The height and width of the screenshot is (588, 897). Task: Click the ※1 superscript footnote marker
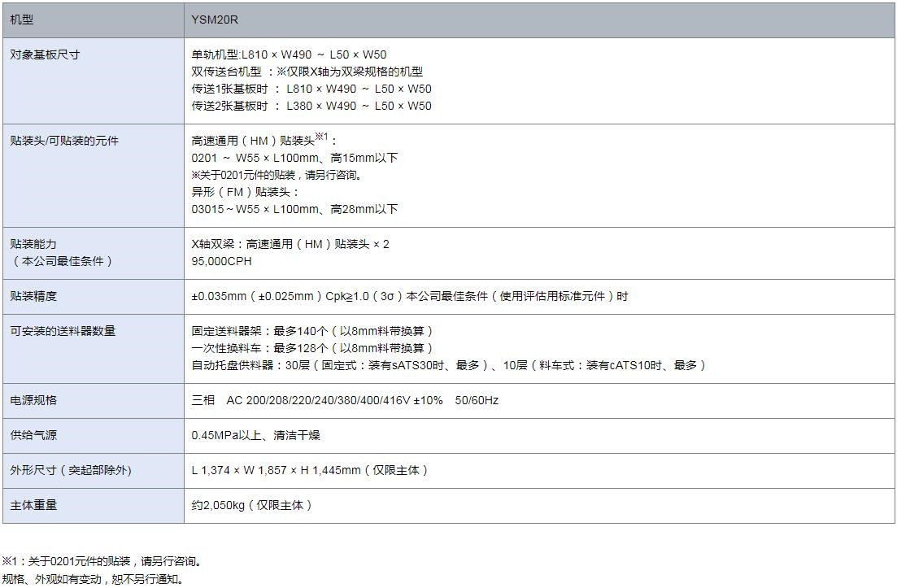(x=321, y=137)
